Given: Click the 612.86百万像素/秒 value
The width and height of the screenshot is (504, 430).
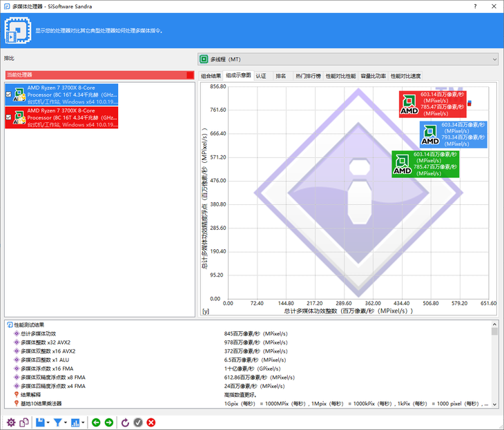Looking at the screenshot, I should tap(259, 378).
